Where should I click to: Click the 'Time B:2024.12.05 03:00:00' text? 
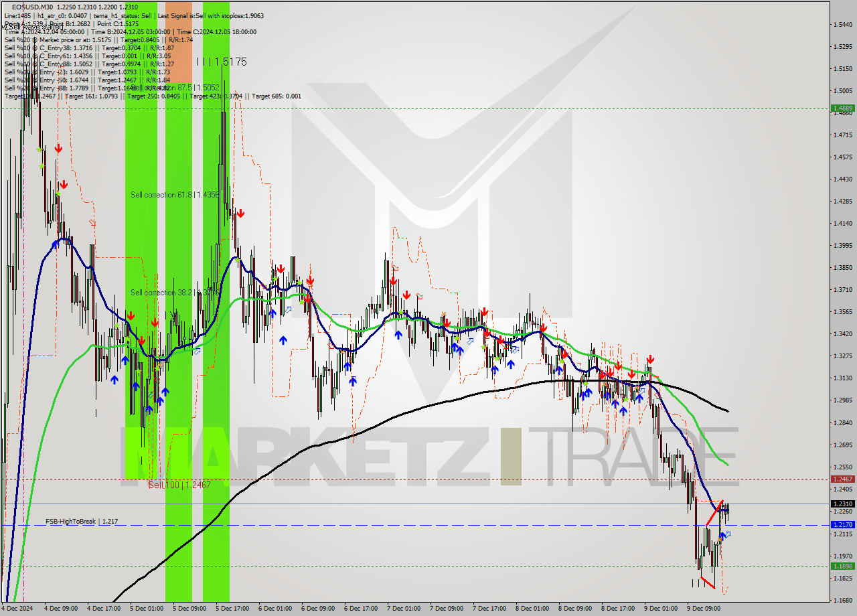[131, 31]
